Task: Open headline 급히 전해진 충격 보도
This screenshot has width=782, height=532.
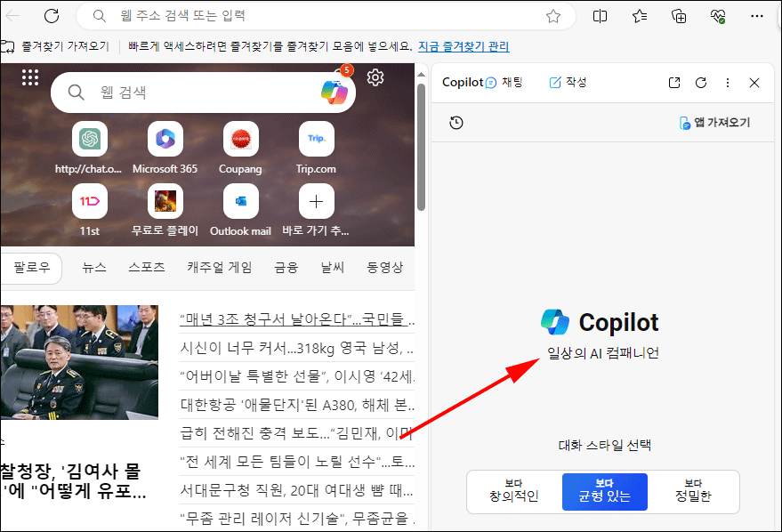Action: pos(297,433)
